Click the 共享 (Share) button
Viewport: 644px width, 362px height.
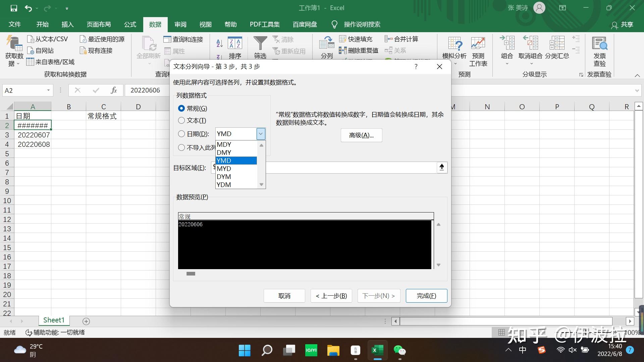tap(623, 24)
